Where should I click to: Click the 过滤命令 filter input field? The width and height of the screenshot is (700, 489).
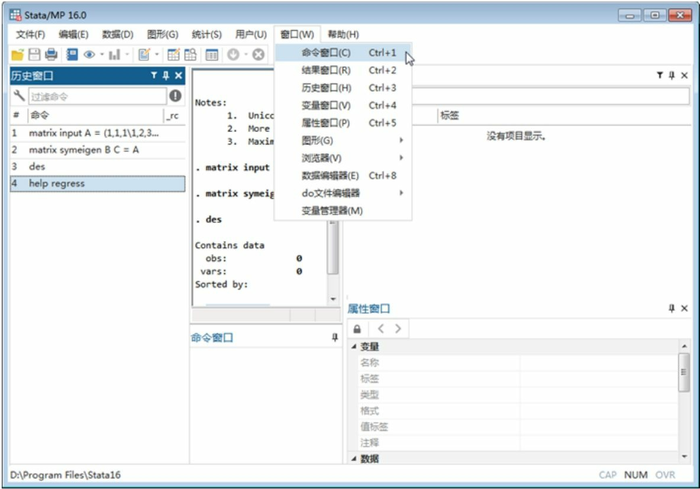(97, 96)
